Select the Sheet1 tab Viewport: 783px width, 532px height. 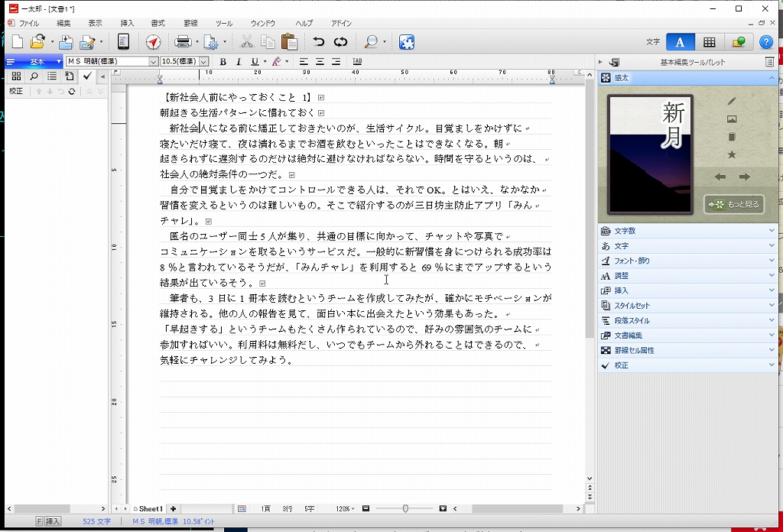(149, 508)
